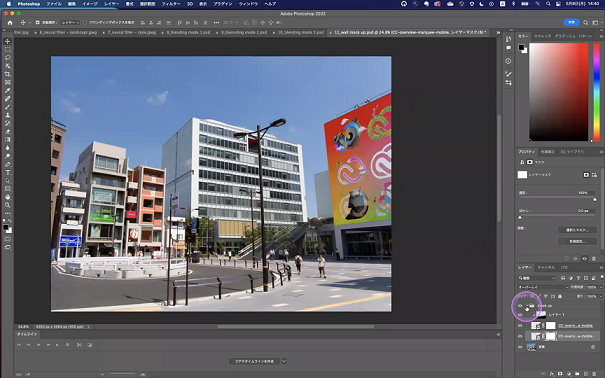Open auto-select レイヤー dropdown in options bar

click(x=70, y=23)
